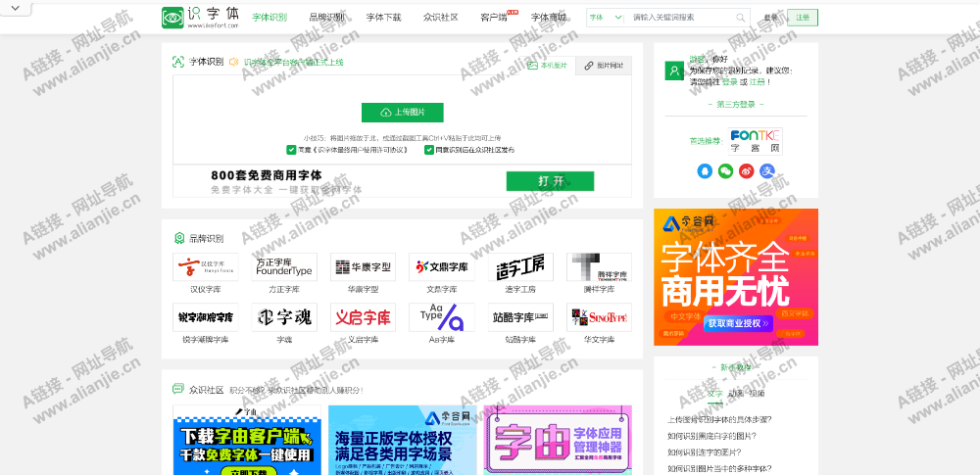Select the 文字 tutorial tab
This screenshot has width=980, height=475.
click(715, 394)
